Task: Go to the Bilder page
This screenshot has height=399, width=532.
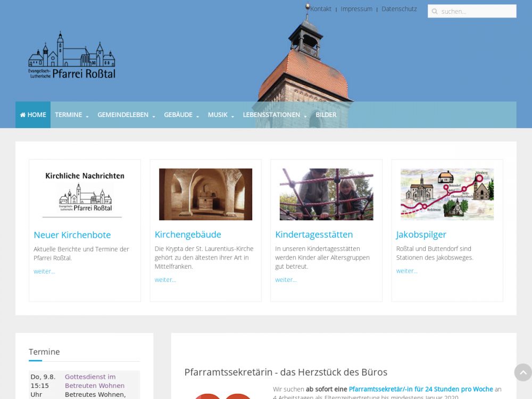Action: [326, 115]
